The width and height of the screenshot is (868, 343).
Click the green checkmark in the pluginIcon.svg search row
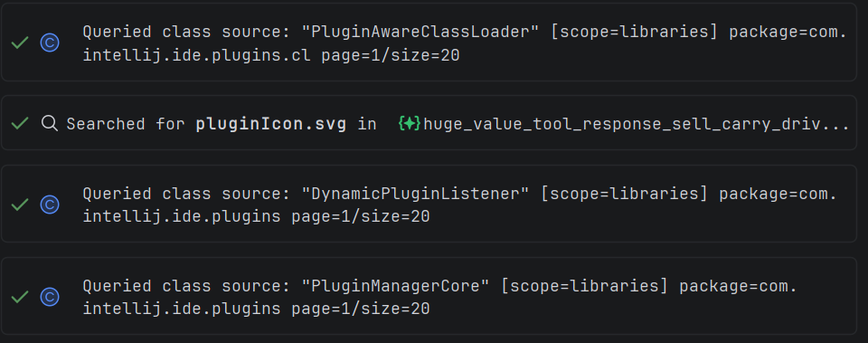click(20, 123)
